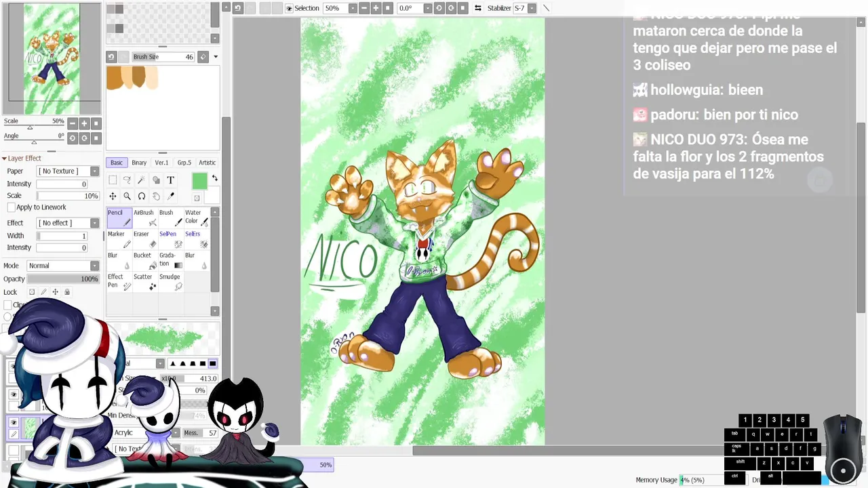This screenshot has height=488, width=868.
Task: Toggle lock all on the layer
Action: 66,292
